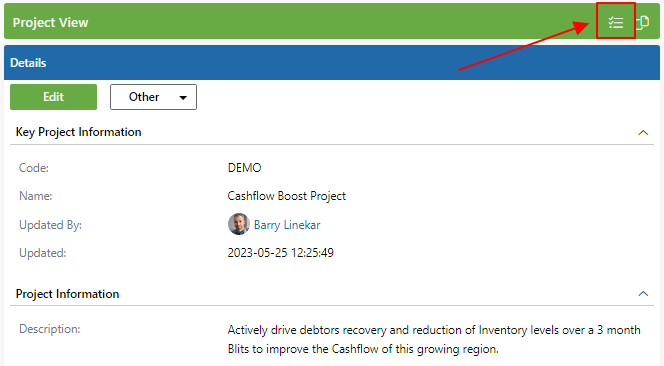Click the project description text
The height and width of the screenshot is (366, 664).
pyautogui.click(x=434, y=339)
